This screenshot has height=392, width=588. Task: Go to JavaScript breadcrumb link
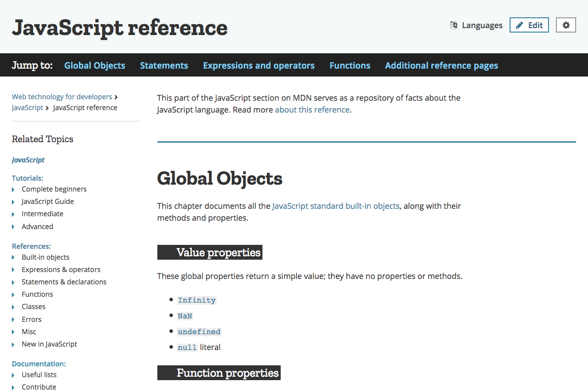(27, 108)
